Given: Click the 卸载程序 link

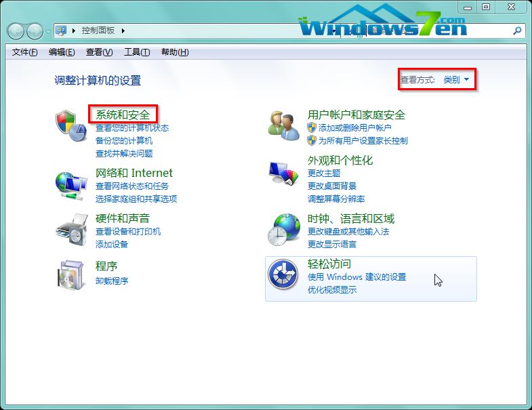Looking at the screenshot, I should coord(112,281).
